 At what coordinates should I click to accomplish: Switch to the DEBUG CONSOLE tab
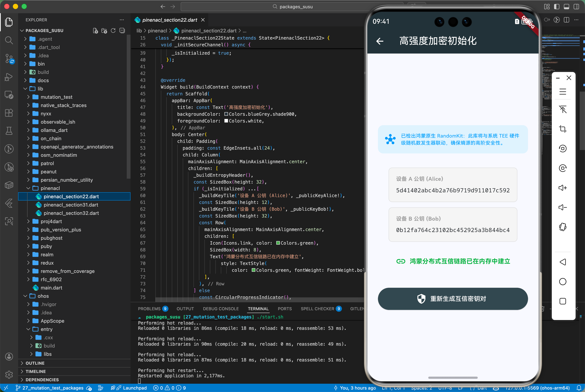pos(221,309)
